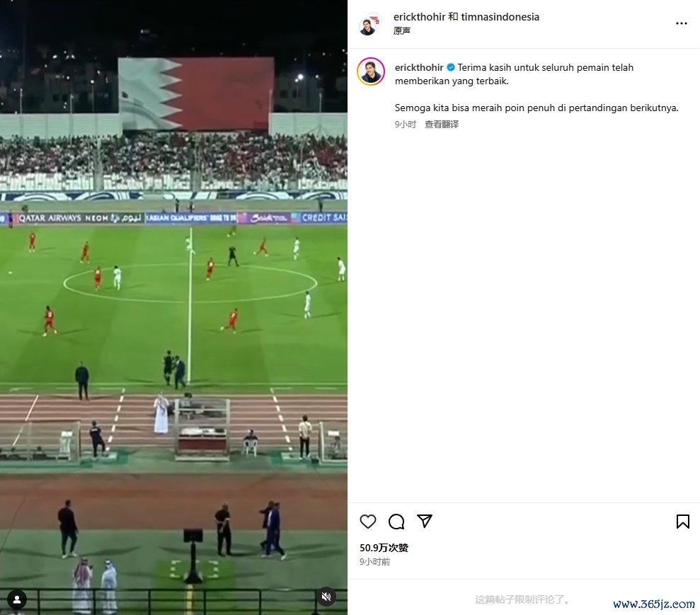Open the erickthohir username in the header
Viewport: 700px width, 615px height.
(x=419, y=17)
